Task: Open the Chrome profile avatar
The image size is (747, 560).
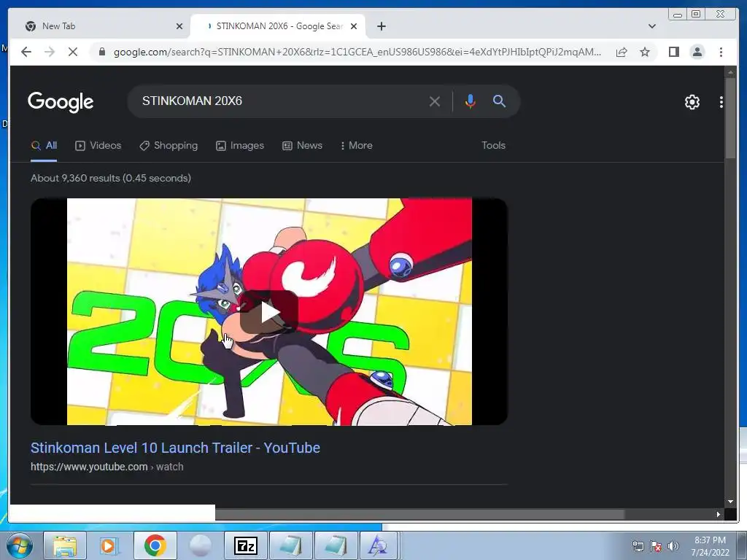Action: point(697,52)
